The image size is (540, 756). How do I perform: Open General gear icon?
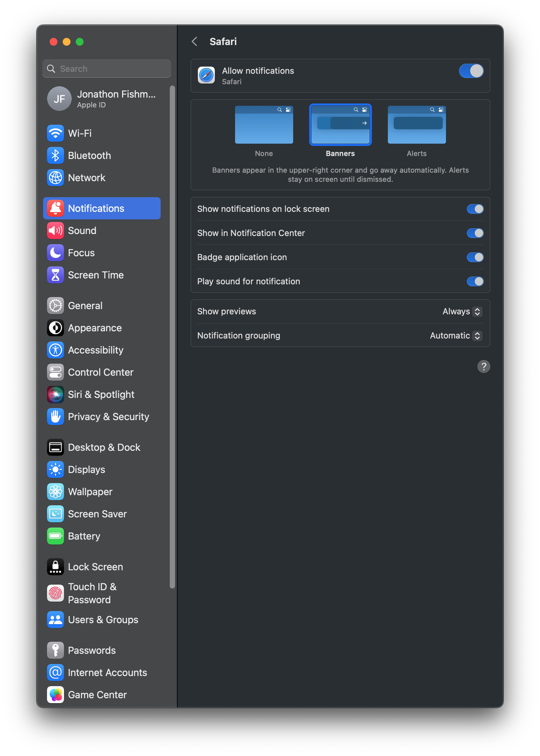pos(55,306)
